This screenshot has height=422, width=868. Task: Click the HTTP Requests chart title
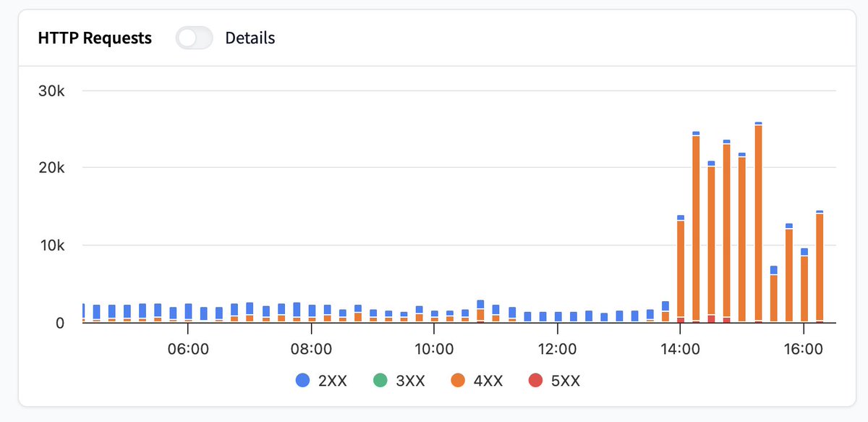click(x=95, y=38)
